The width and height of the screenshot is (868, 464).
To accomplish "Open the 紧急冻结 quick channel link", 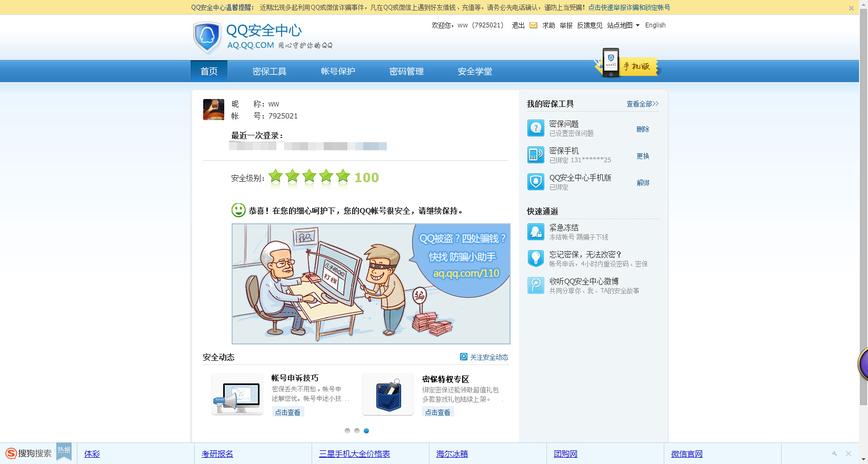I will click(x=564, y=228).
